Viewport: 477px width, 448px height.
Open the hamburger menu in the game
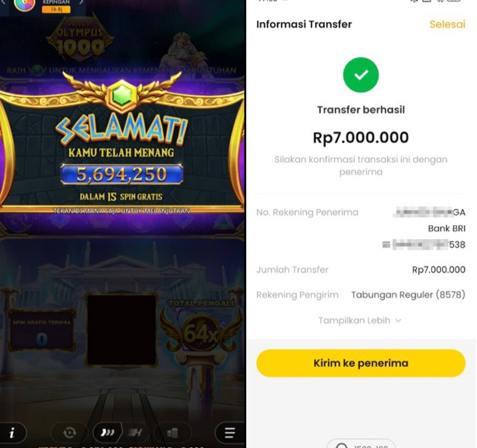[230, 433]
